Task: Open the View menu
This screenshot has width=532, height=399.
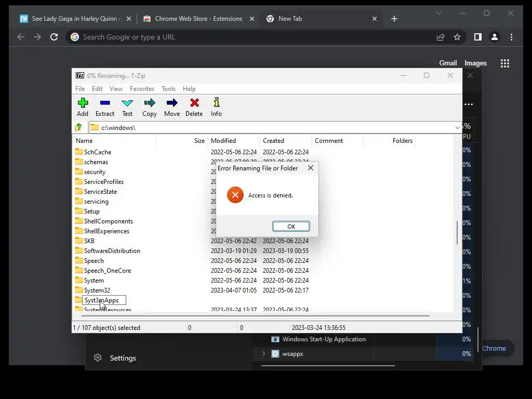Action: [116, 88]
